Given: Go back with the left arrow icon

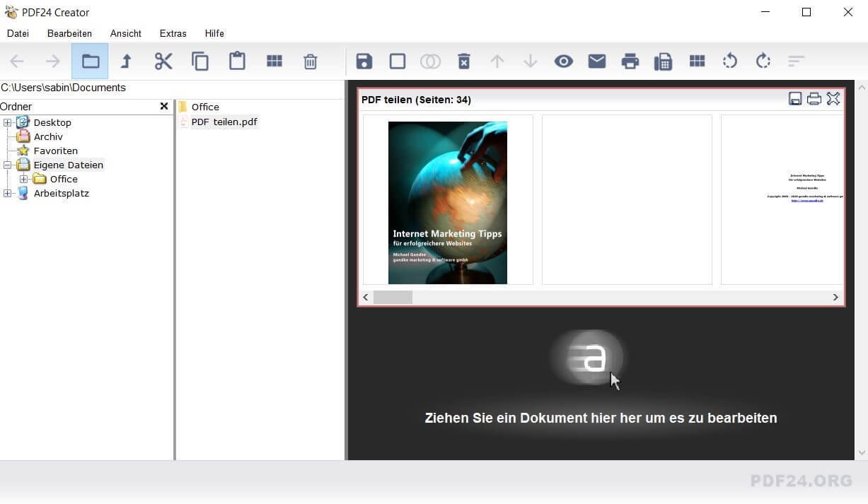Looking at the screenshot, I should 17,61.
